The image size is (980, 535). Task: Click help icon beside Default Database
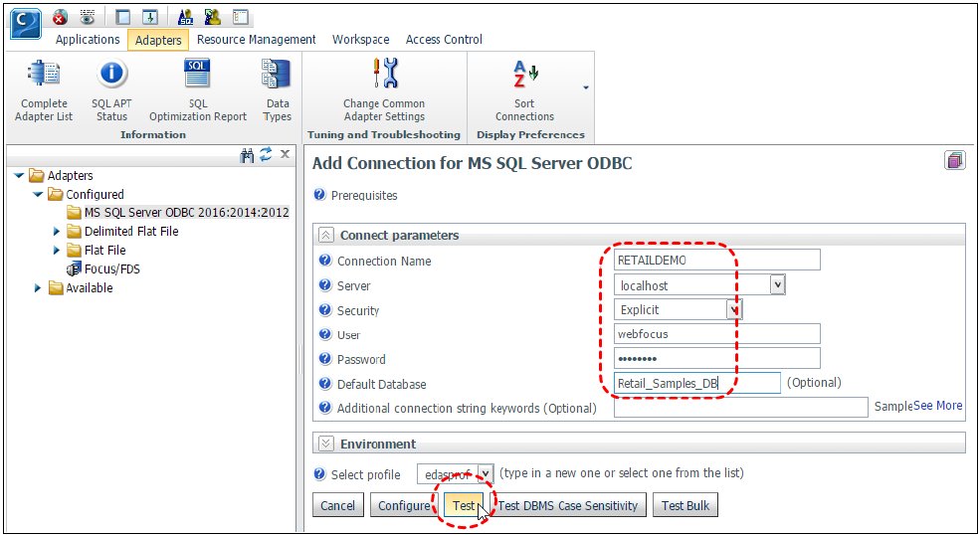coord(325,383)
